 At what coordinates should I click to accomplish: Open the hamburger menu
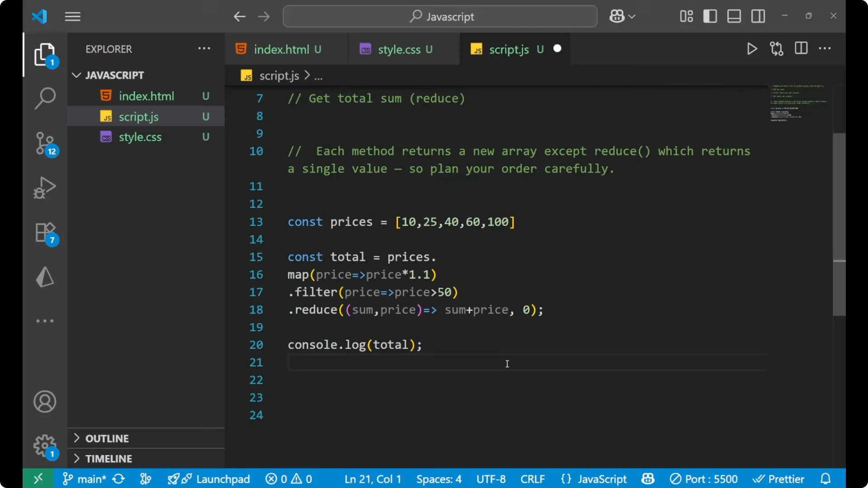(72, 16)
